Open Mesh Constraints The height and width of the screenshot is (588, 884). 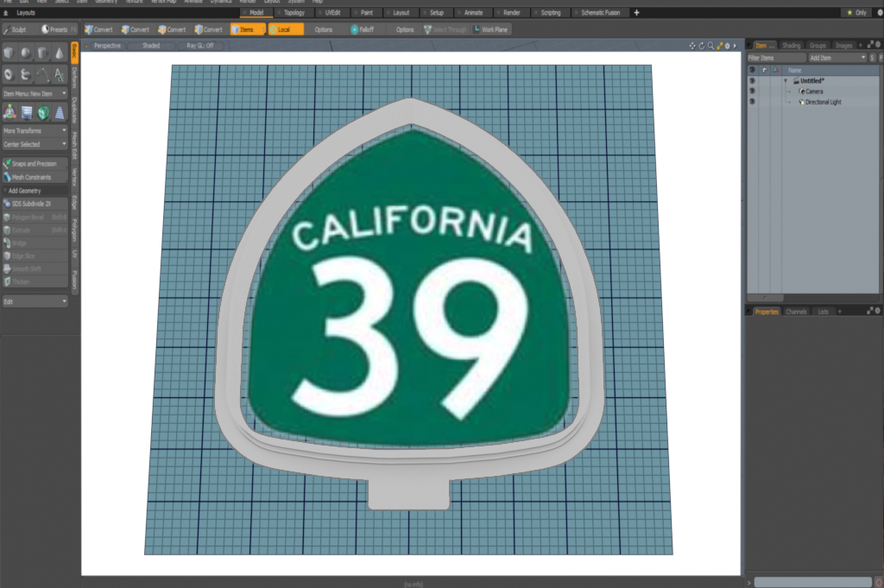pos(35,177)
